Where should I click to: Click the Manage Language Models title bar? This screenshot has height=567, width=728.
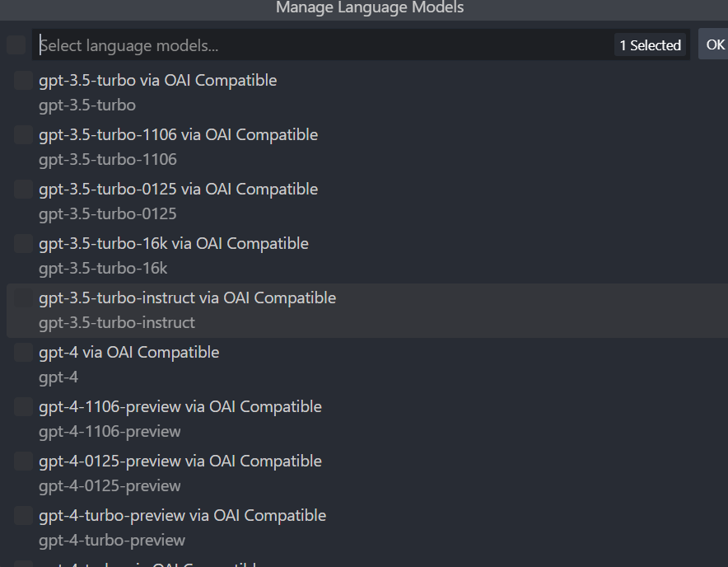click(x=369, y=8)
